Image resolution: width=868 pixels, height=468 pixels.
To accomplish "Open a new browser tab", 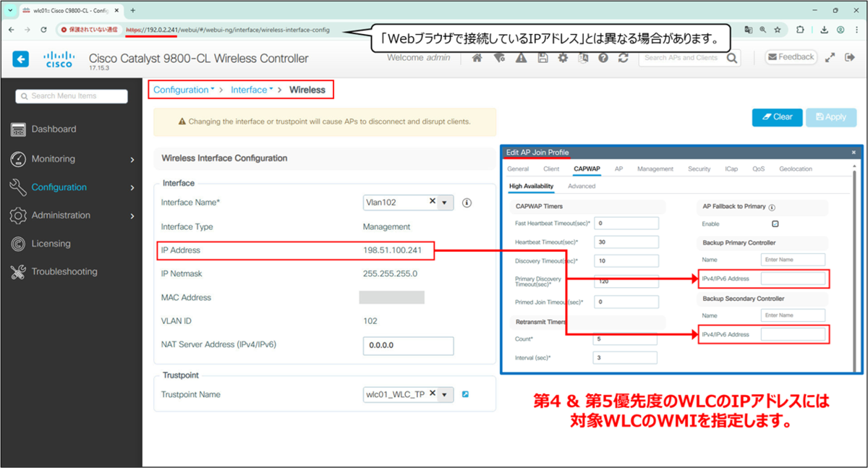I will click(x=132, y=10).
